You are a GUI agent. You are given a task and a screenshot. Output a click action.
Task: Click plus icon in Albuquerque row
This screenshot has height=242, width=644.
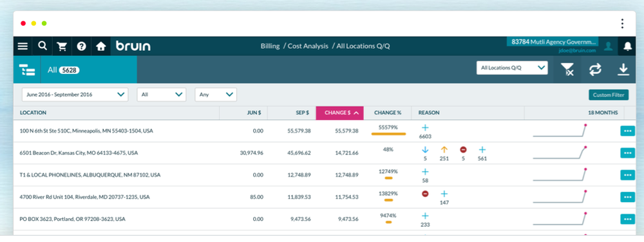pos(425,172)
